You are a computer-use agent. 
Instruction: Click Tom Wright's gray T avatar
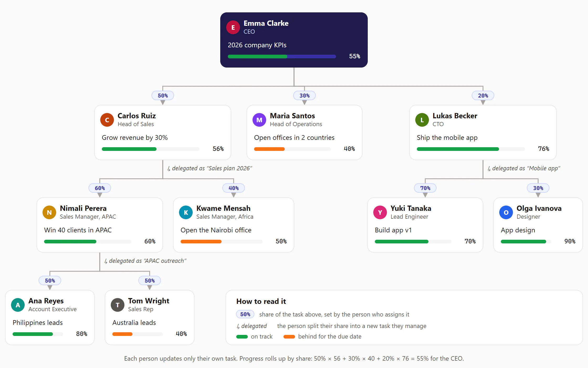118,305
